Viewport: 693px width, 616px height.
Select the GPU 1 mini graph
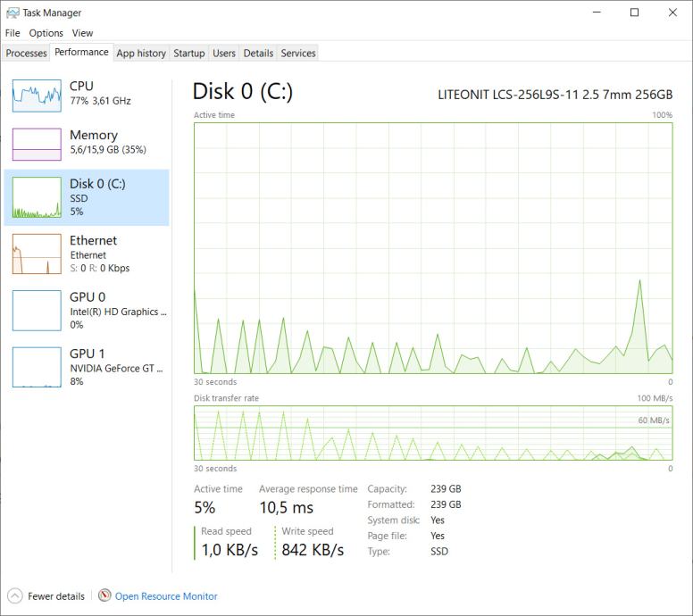[x=37, y=367]
